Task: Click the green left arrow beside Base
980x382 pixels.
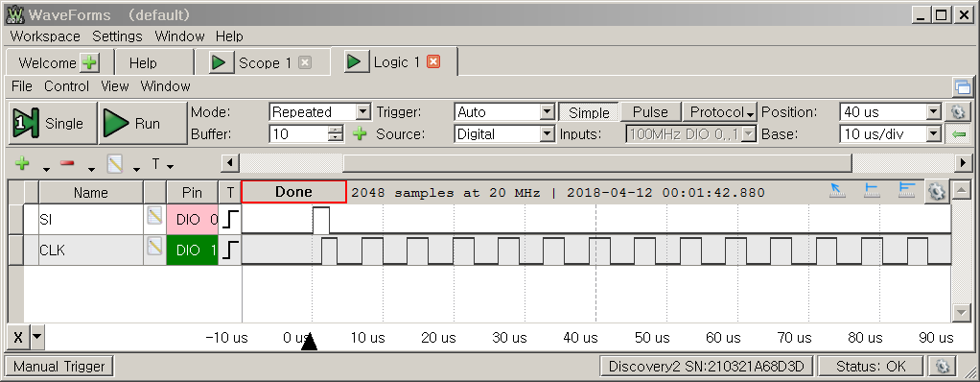Action: pos(958,133)
